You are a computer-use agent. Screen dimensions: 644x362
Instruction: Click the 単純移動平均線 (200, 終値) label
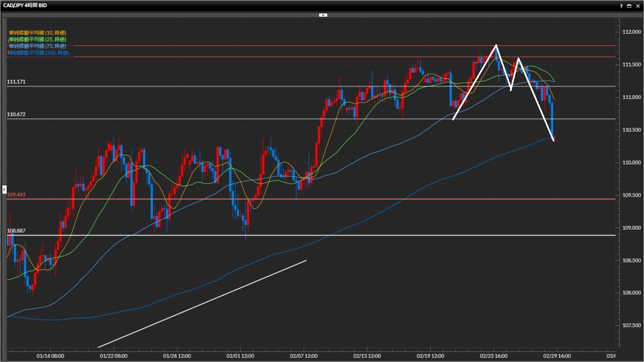(x=39, y=53)
